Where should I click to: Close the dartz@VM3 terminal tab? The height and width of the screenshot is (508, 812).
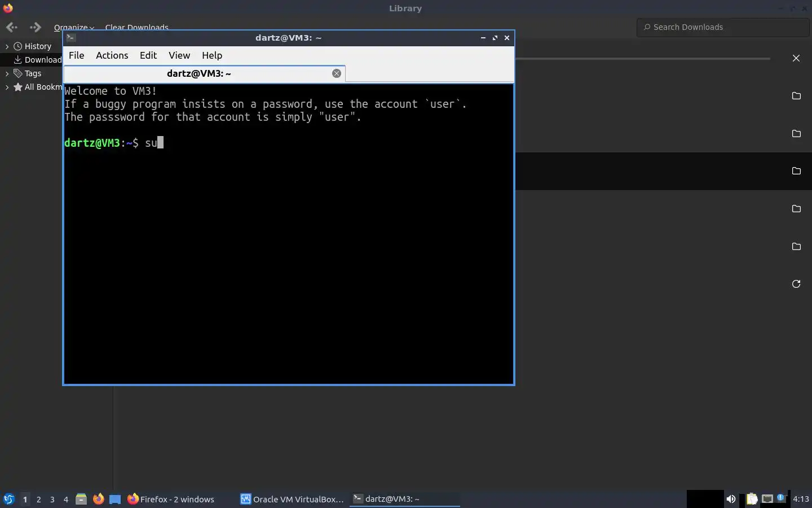pyautogui.click(x=337, y=73)
